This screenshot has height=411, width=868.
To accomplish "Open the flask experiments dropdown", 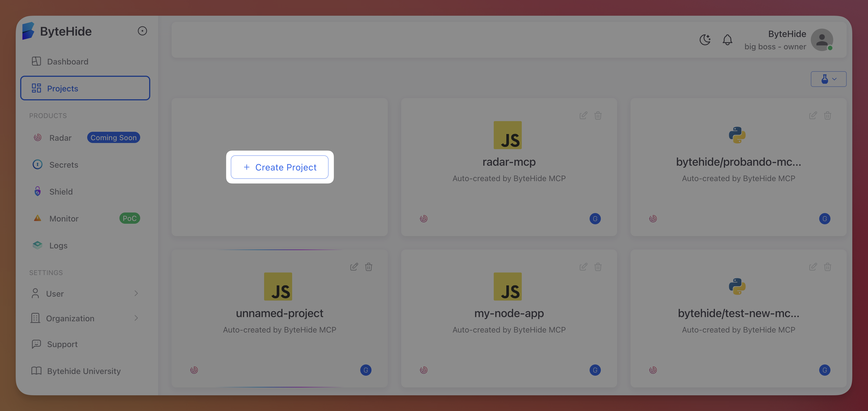I will (x=828, y=79).
